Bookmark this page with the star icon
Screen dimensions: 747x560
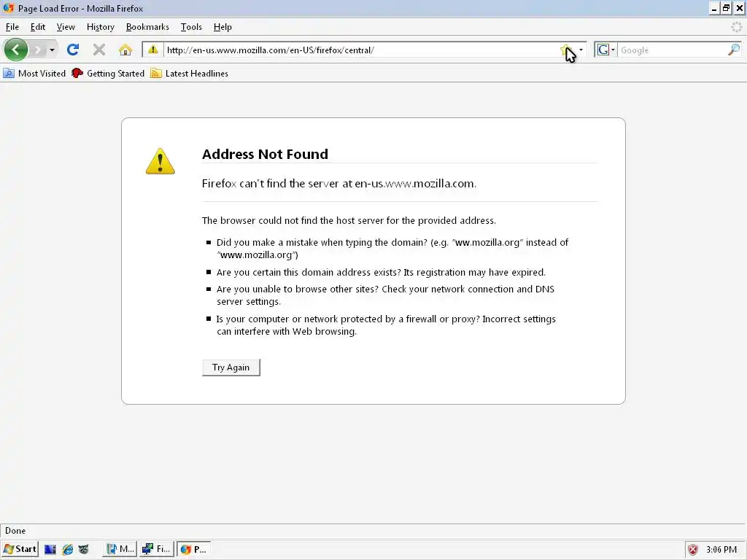pos(566,50)
